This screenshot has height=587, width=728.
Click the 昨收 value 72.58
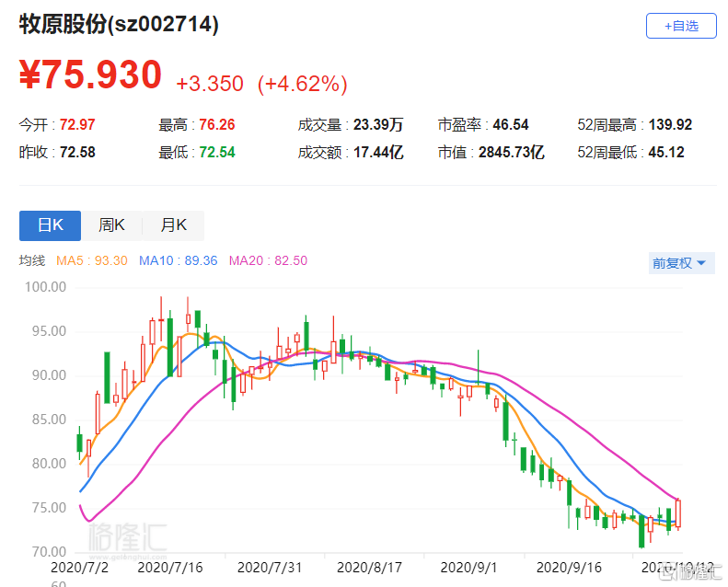point(77,152)
